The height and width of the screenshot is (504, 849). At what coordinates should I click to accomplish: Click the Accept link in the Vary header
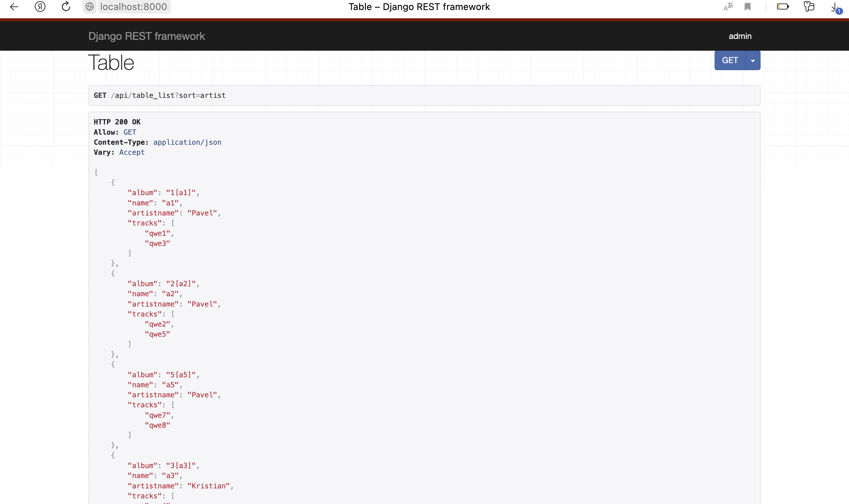coord(131,152)
